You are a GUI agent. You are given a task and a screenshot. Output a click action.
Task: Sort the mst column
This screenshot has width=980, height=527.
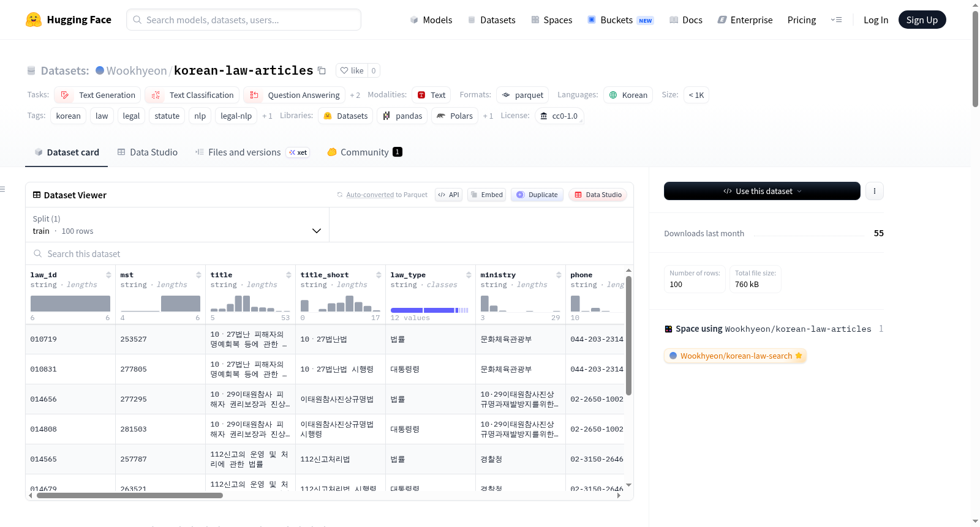click(198, 275)
